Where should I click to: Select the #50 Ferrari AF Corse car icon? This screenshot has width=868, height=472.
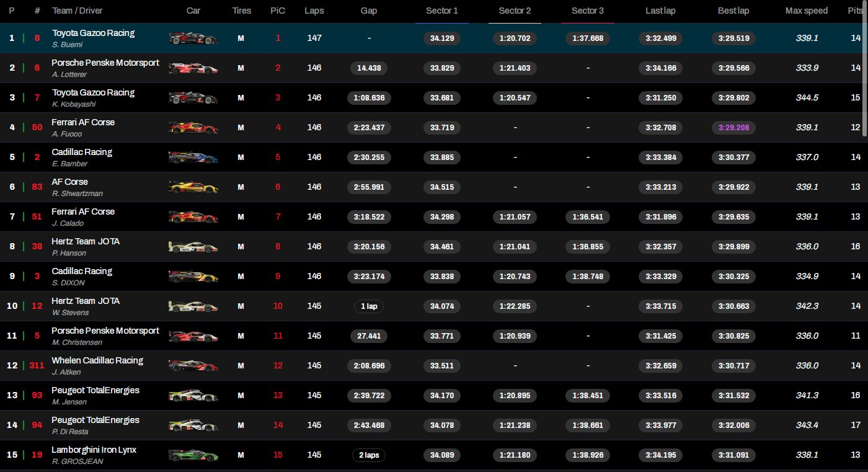pos(193,128)
